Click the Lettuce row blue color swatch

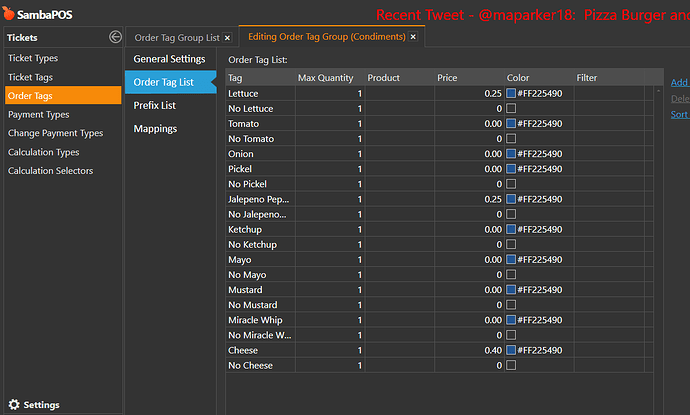coord(511,93)
